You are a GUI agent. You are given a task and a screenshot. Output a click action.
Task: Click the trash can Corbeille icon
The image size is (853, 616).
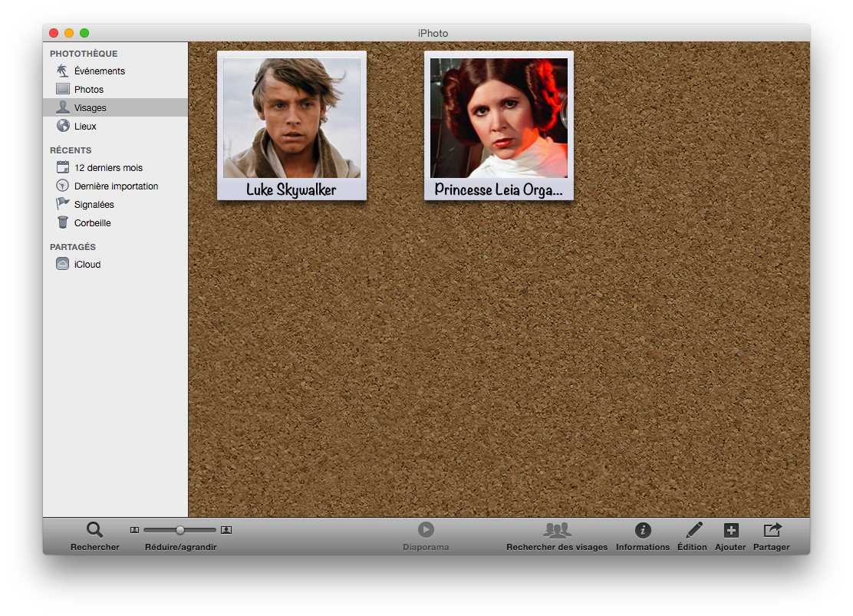[x=63, y=222]
